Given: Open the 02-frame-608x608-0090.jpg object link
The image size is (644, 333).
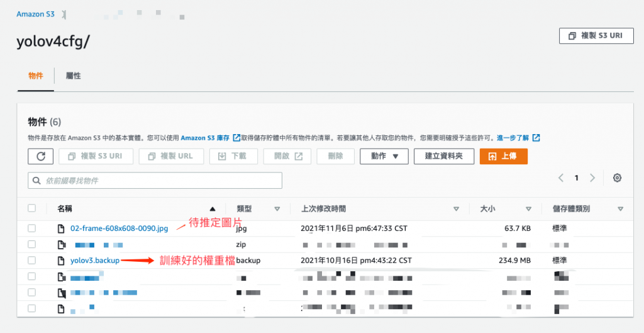Looking at the screenshot, I should 119,229.
